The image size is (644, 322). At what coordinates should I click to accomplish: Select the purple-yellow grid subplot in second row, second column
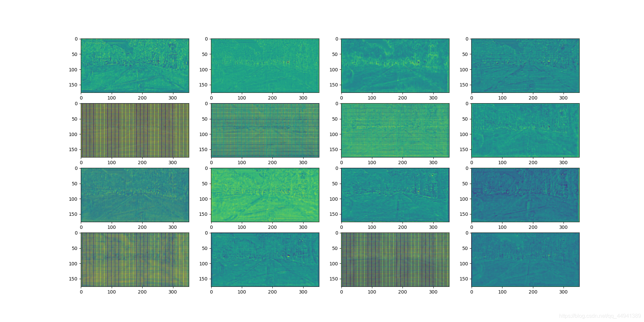point(265,130)
